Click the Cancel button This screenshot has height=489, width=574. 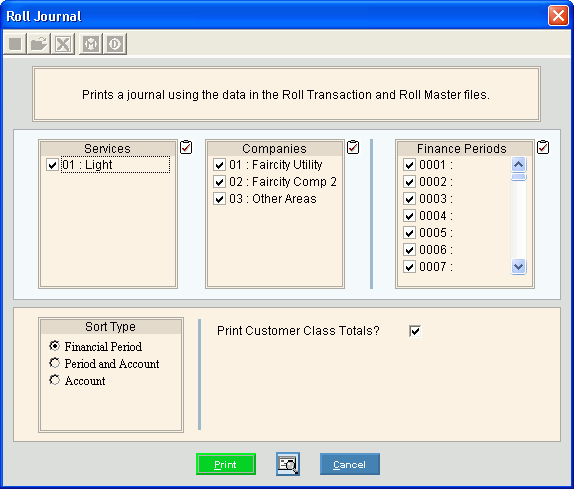coord(350,464)
